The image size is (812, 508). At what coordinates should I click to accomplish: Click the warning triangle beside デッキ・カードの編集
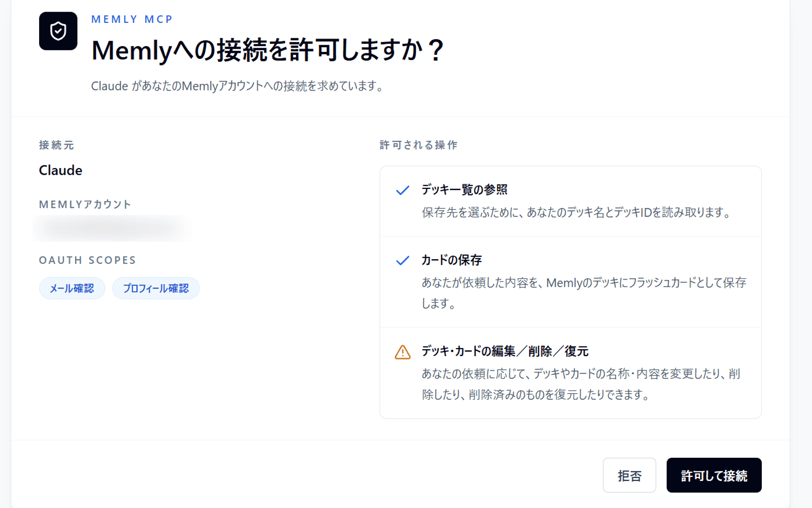tap(402, 352)
